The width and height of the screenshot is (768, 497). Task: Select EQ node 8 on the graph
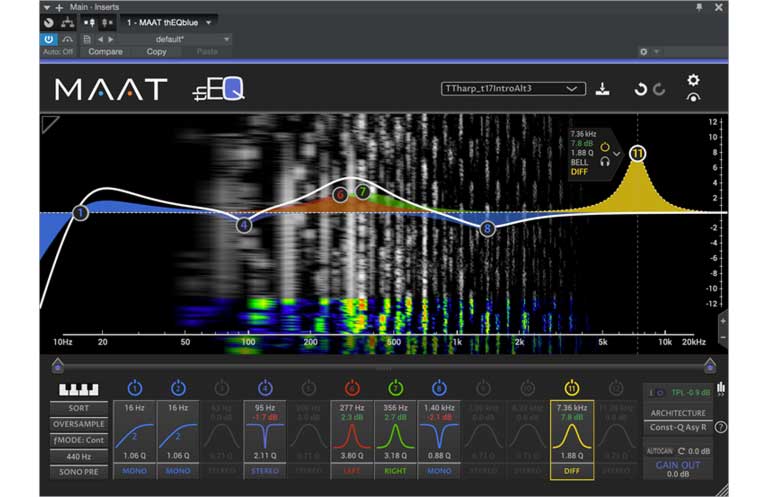pos(487,228)
